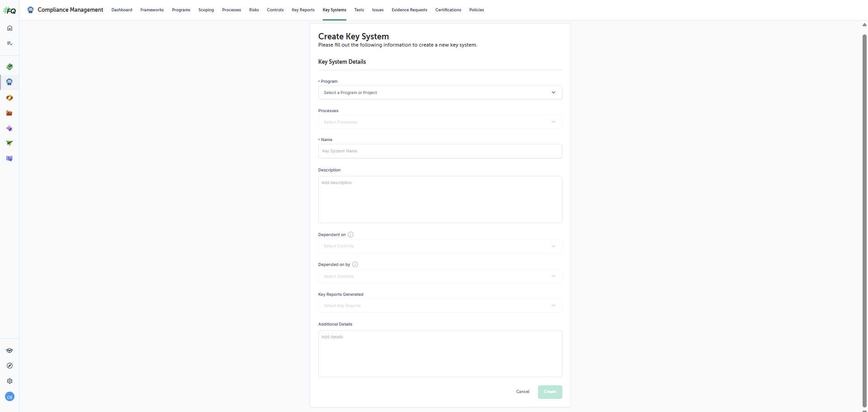
Task: Open the OE user avatar
Action: (9, 397)
